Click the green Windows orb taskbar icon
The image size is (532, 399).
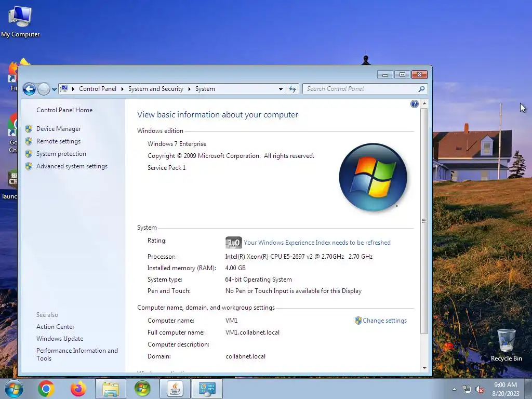142,389
